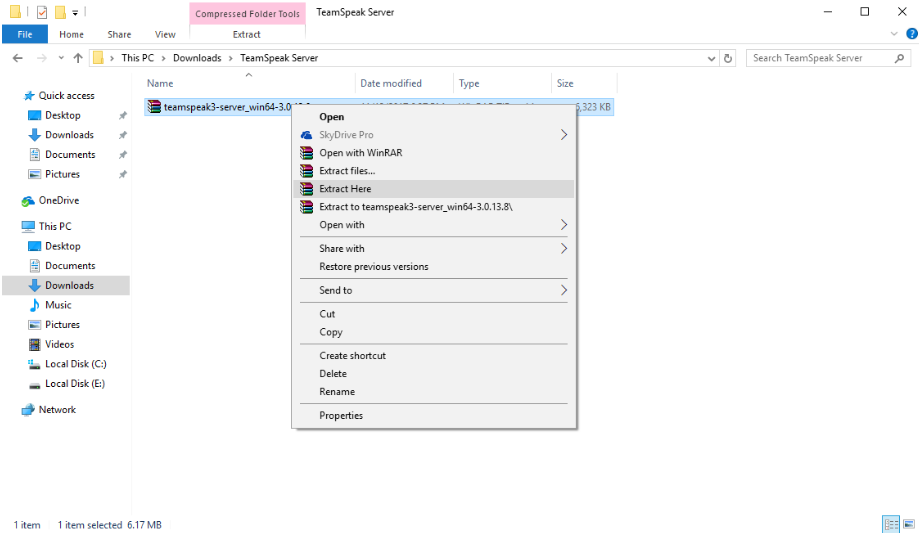The width and height of the screenshot is (919, 533).
Task: Open the recent locations dropdown arrow
Action: (x=61, y=58)
